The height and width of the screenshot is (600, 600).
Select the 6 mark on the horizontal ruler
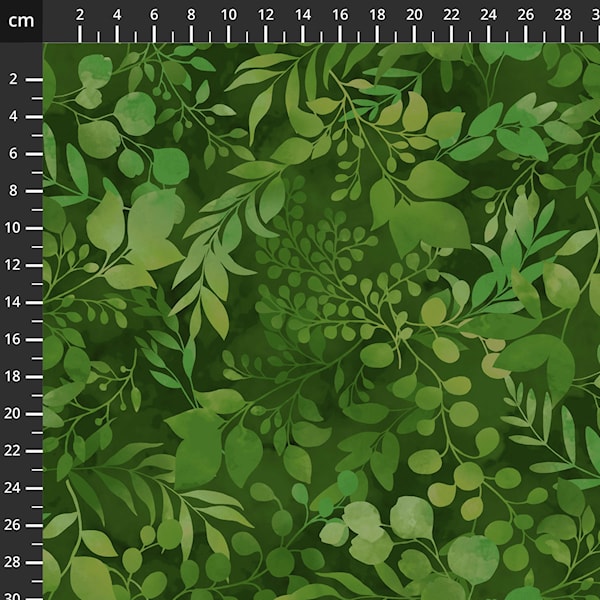154,15
